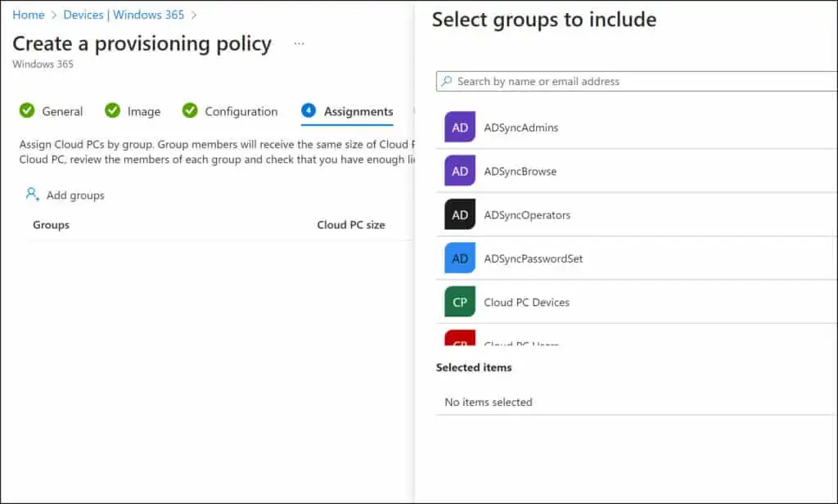Click the Groups column header

52,225
